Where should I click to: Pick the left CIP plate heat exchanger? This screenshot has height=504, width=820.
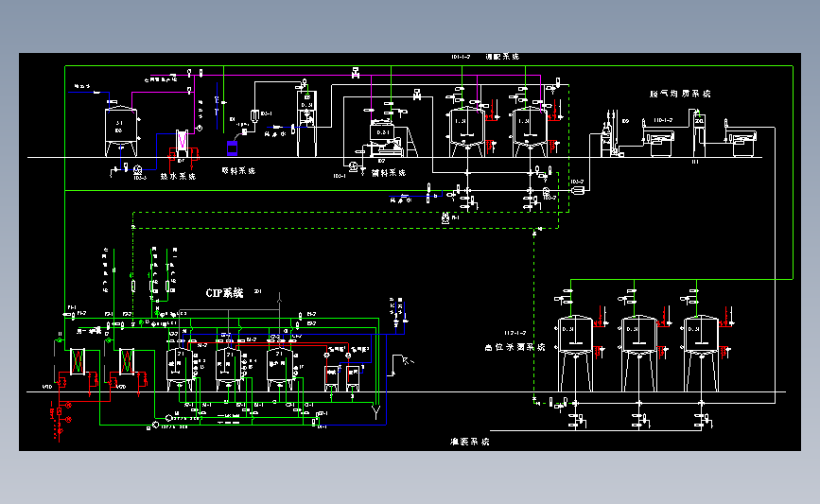click(x=78, y=361)
